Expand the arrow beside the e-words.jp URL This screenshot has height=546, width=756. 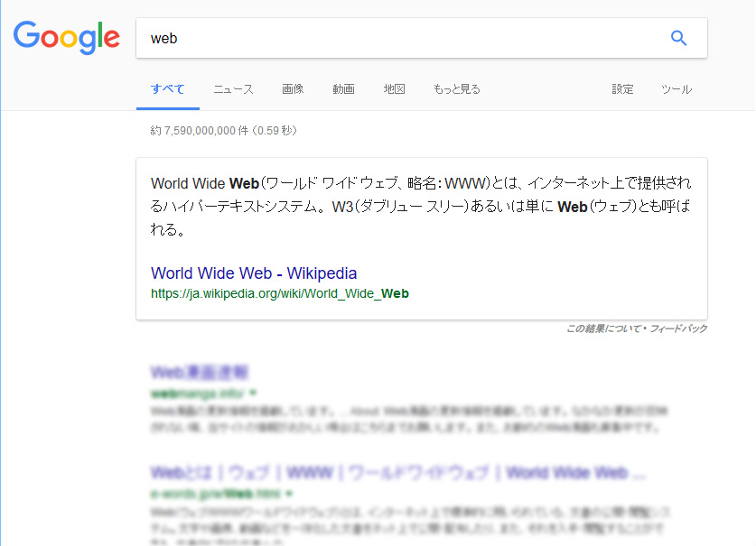tap(289, 494)
